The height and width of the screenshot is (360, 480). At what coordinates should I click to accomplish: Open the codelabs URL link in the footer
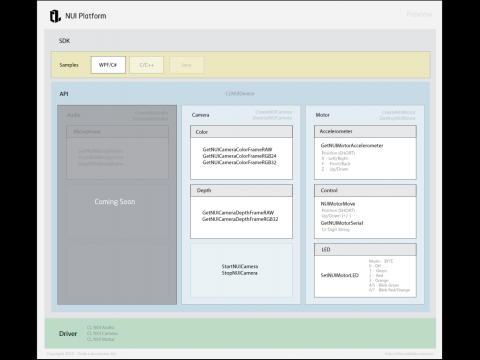coord(409,354)
